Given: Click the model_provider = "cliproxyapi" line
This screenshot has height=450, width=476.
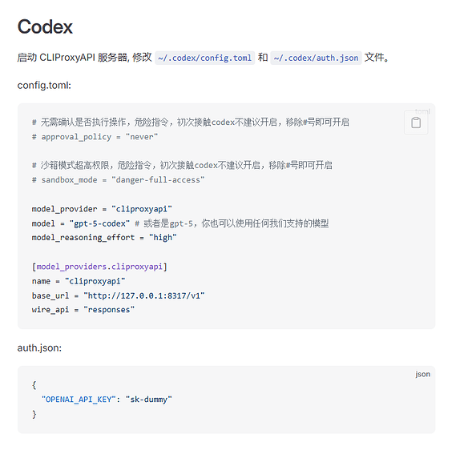Looking at the screenshot, I should (102, 209).
